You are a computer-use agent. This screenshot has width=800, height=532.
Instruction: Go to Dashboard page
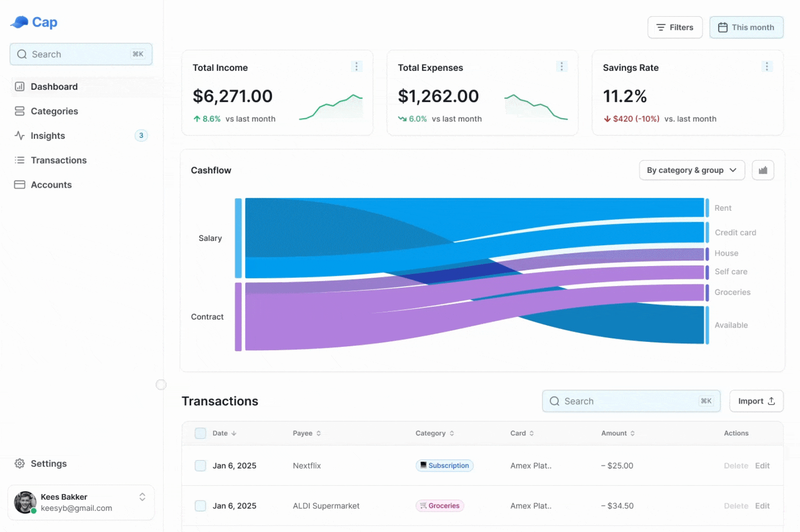pos(81,87)
